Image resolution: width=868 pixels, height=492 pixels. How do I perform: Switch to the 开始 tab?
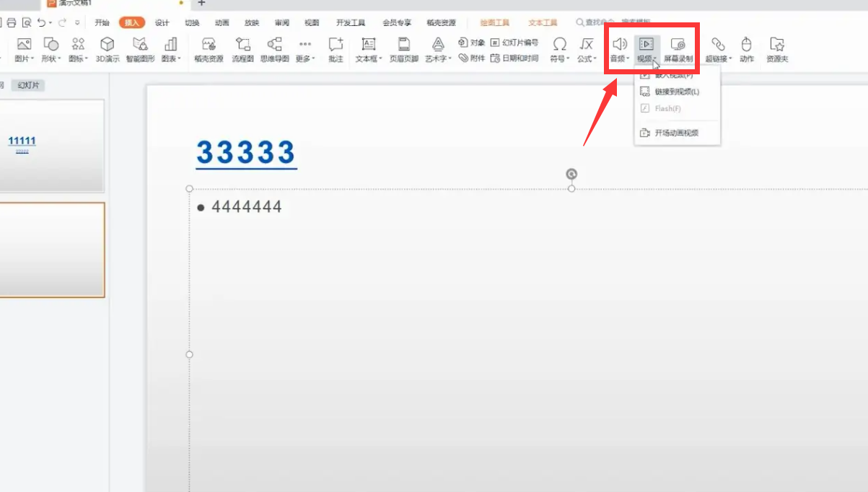(102, 23)
